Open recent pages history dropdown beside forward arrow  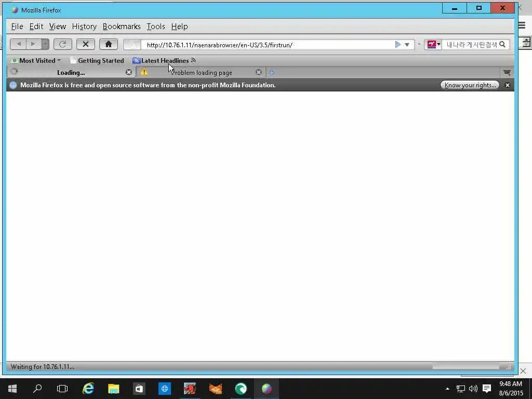[45, 44]
